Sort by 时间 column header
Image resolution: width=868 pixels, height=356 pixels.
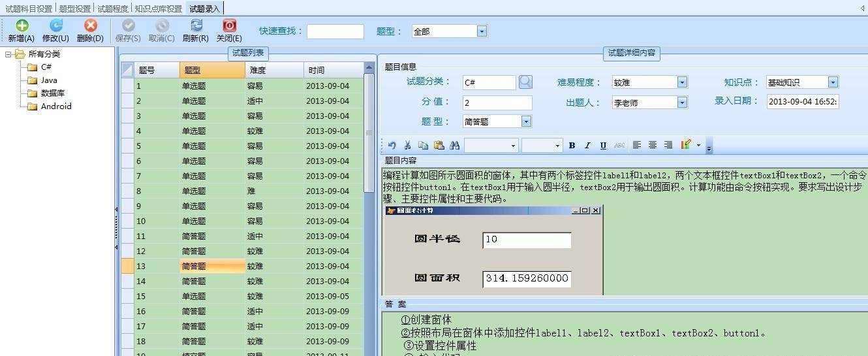click(333, 70)
